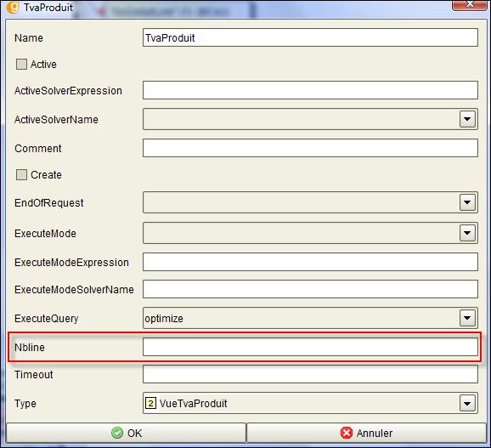Focus the Name text field
The height and width of the screenshot is (448, 491).
310,37
